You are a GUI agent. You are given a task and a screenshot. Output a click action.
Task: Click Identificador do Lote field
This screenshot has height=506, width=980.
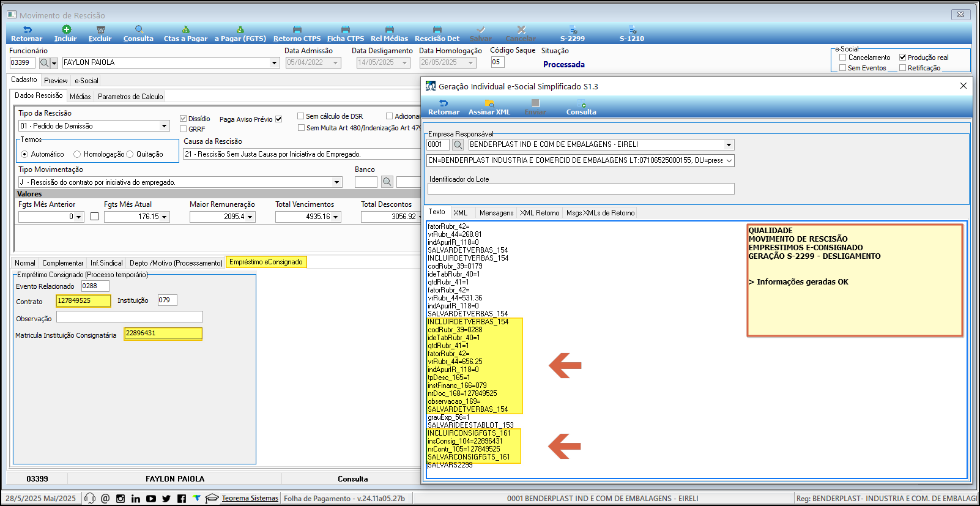(x=581, y=189)
